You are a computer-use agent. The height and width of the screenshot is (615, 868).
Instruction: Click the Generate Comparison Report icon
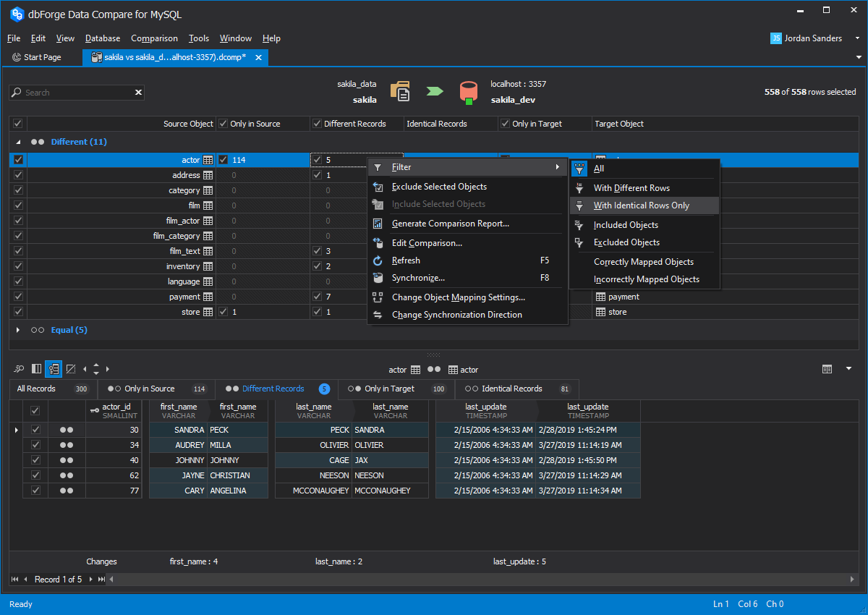pos(378,224)
